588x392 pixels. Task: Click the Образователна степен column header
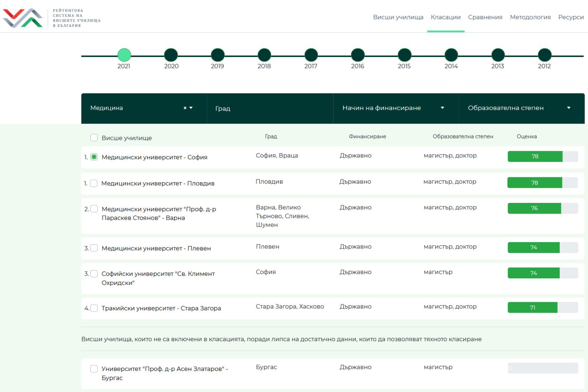click(463, 137)
